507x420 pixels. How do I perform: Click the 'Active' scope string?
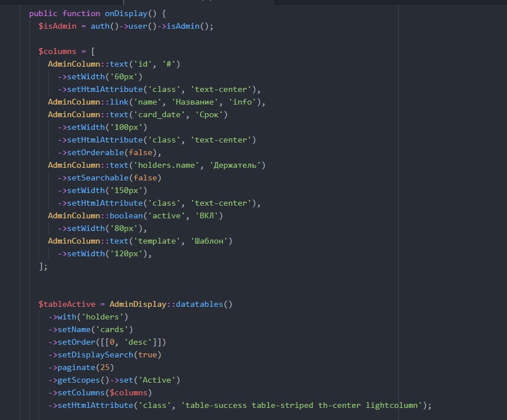pos(157,380)
